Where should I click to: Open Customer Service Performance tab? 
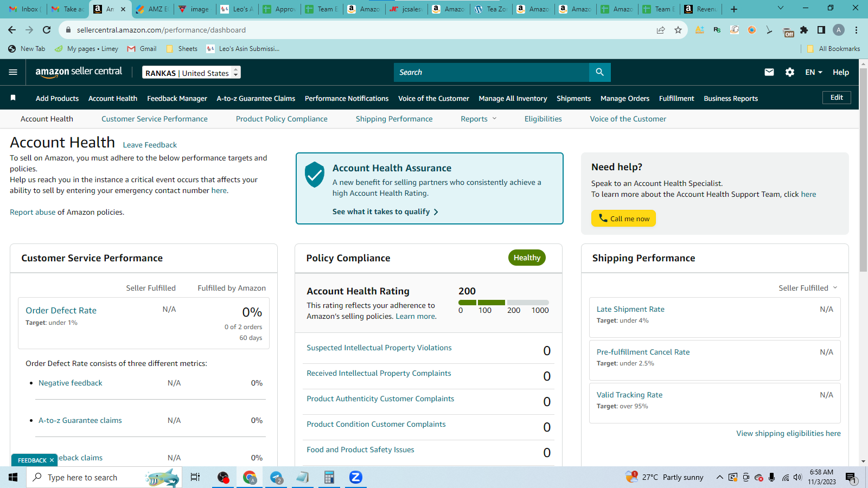[x=155, y=119]
